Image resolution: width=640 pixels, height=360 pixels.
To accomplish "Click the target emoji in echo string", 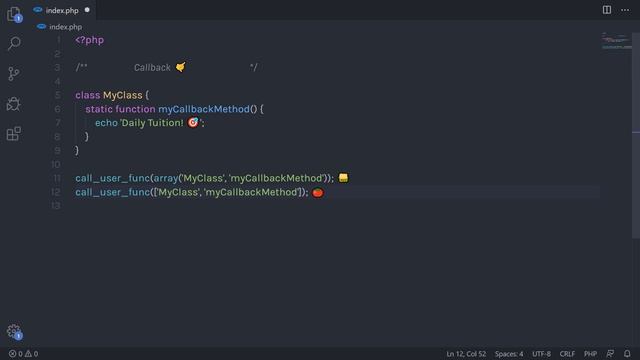I will coord(193,122).
